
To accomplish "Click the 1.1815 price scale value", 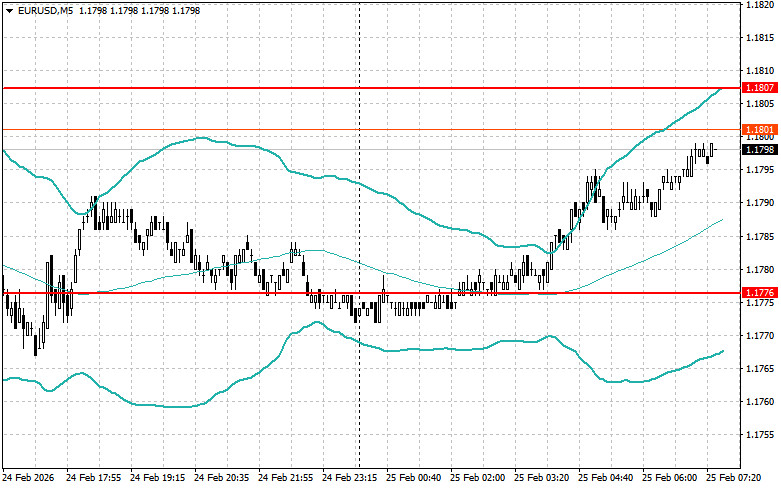I will tap(760, 38).
